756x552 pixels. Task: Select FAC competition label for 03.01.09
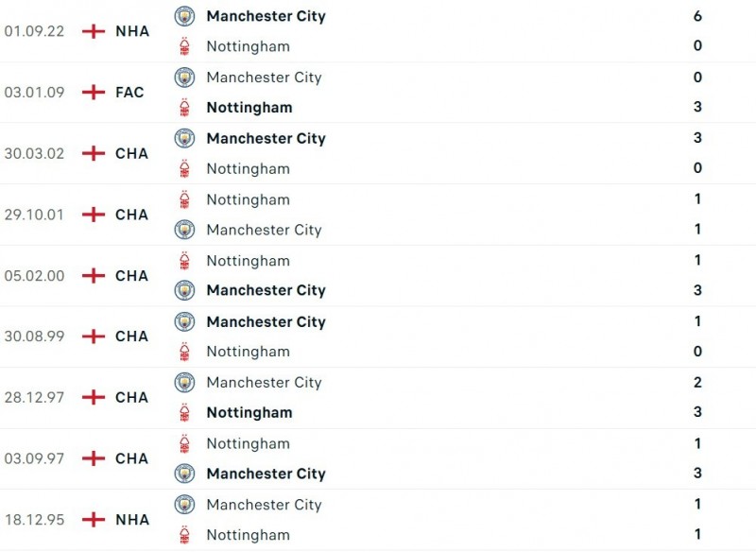(130, 93)
